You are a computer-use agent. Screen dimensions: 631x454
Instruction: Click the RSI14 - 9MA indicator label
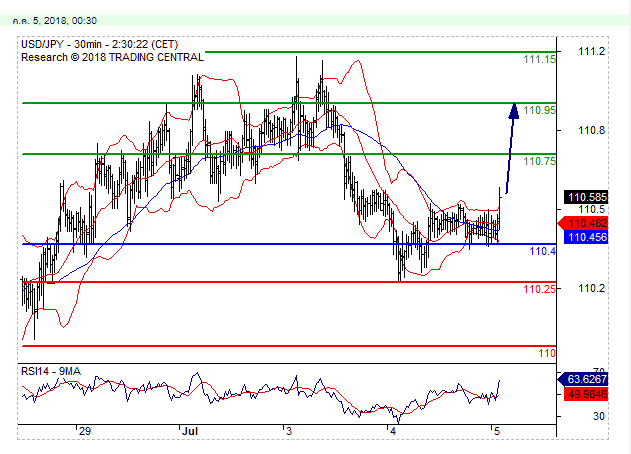pyautogui.click(x=51, y=371)
